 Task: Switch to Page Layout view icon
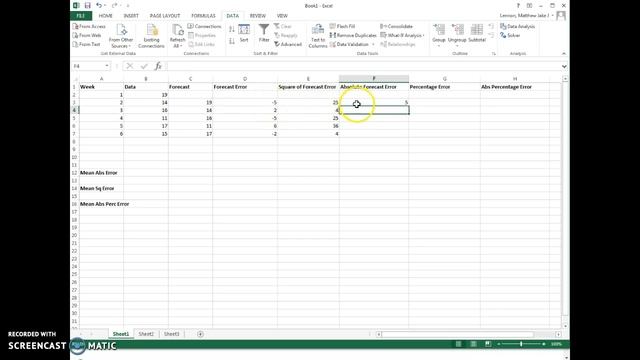click(473, 344)
